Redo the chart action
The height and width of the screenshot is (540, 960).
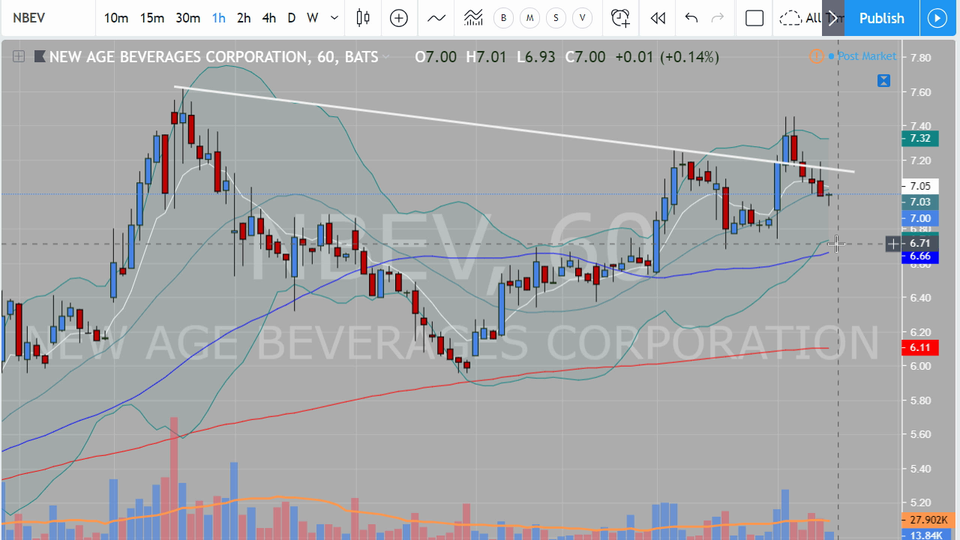click(x=717, y=18)
